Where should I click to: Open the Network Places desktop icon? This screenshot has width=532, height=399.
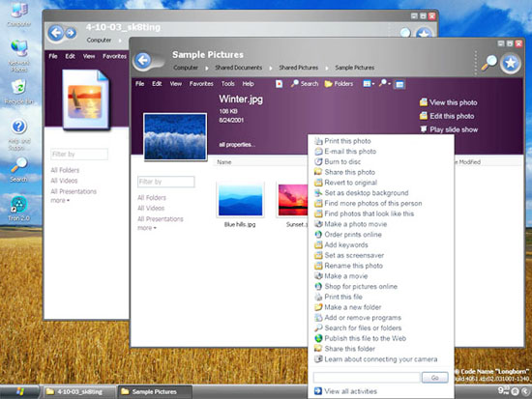19,56
